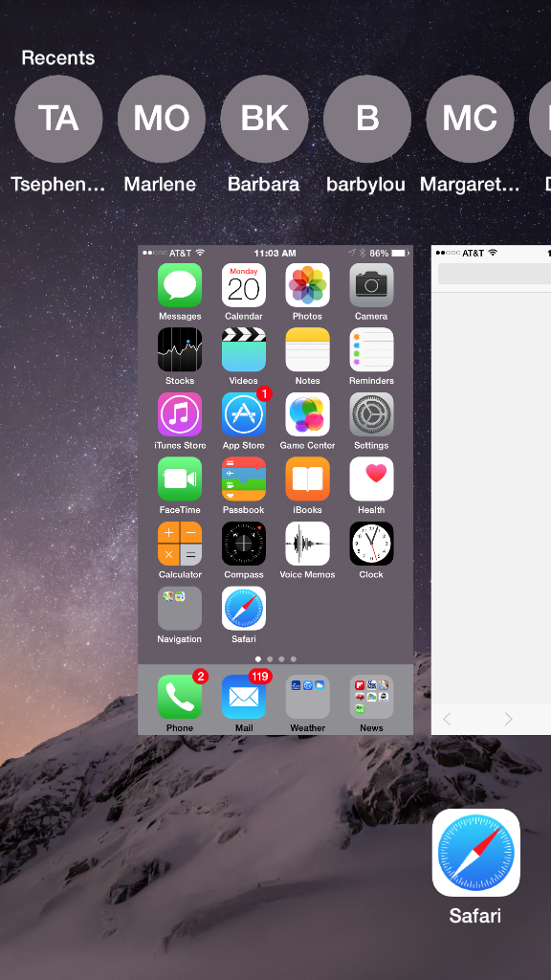This screenshot has width=551, height=980.
Task: Select recent contact TA Tsephen
Action: coord(58,119)
